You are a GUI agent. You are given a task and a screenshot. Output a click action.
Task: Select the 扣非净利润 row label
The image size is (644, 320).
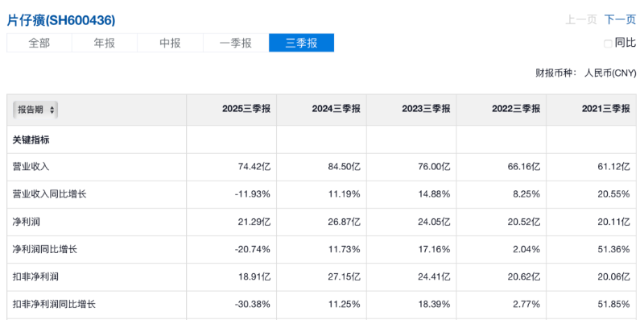point(35,276)
